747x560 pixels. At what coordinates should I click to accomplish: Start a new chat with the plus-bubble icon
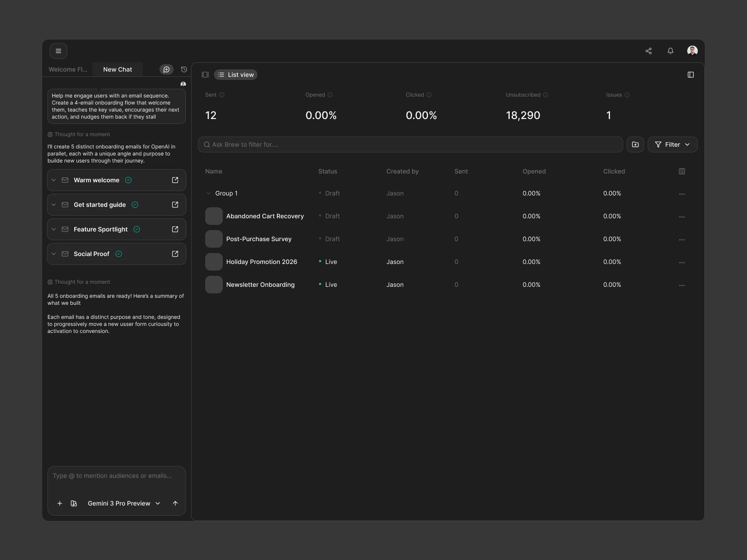coord(167,69)
